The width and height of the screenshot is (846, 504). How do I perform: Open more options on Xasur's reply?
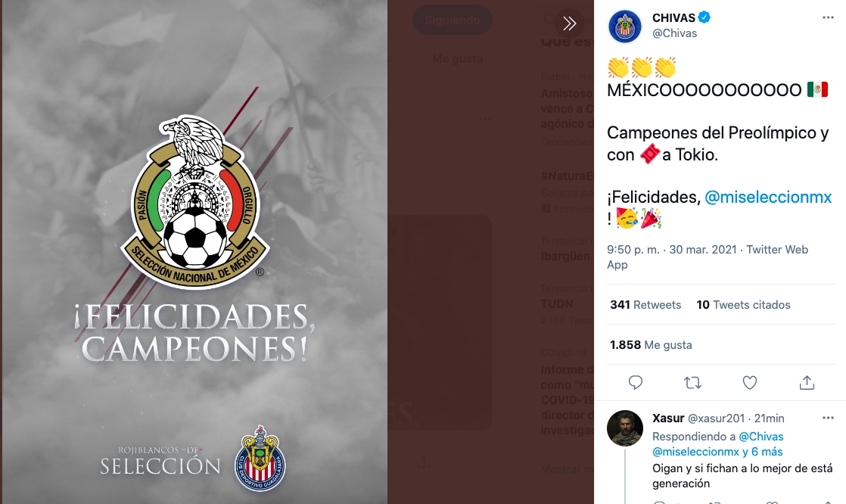[x=828, y=418]
